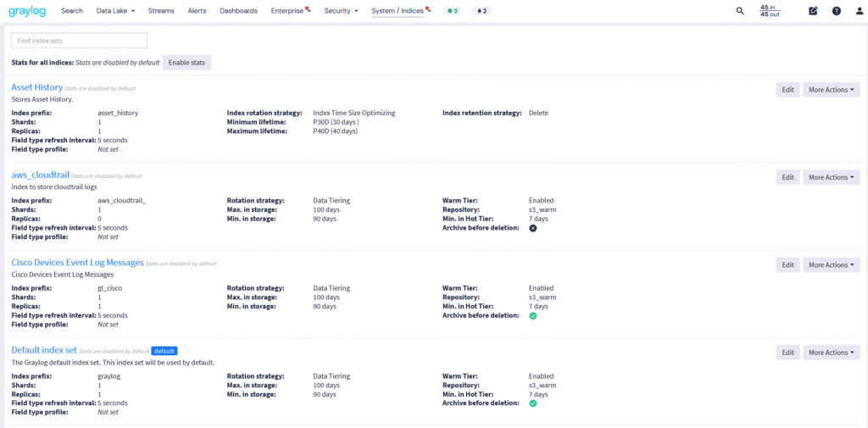Click the Cisco Devices archive enabled check icon

(532, 315)
